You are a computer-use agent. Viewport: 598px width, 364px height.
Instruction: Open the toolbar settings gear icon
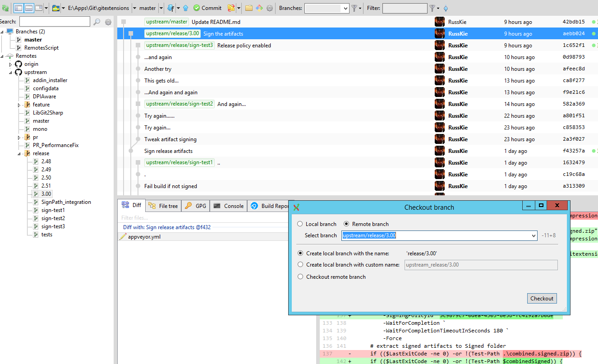(x=269, y=8)
